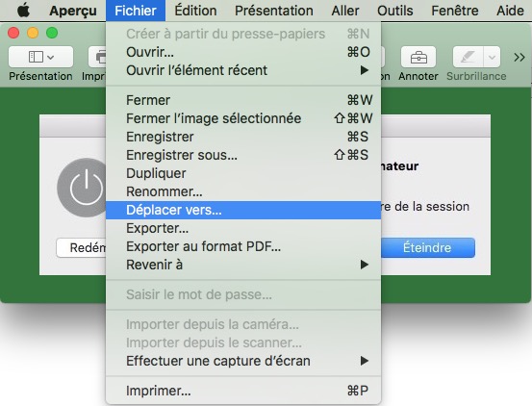Open the Annoter toolbox icon

tap(418, 57)
